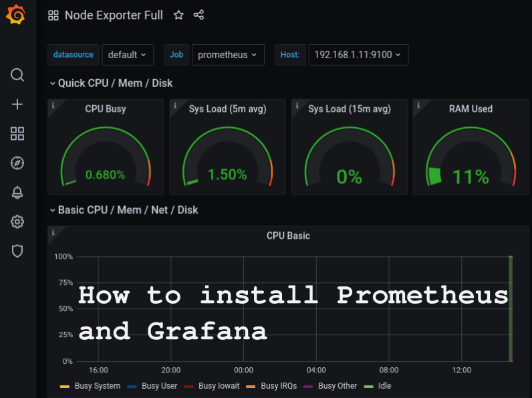Toggle Idle series in legend

(384, 386)
